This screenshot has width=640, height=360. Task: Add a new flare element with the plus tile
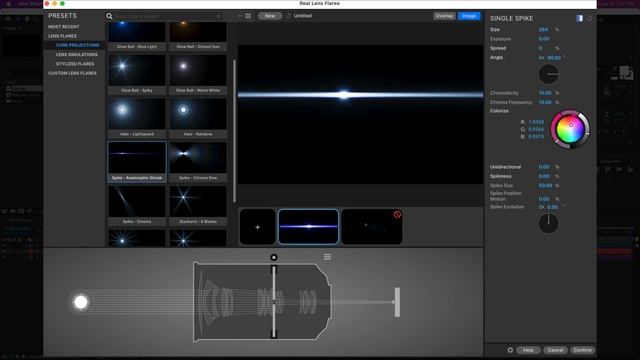coord(258,227)
